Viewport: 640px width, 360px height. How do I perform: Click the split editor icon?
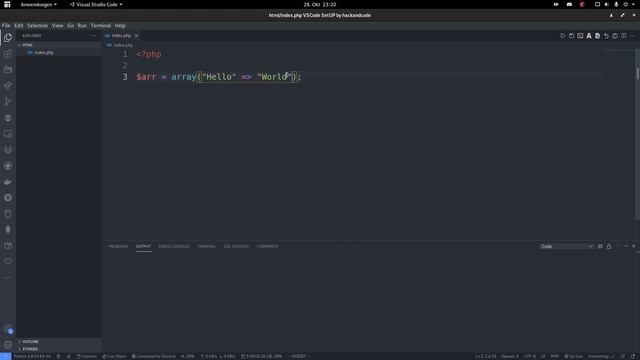pos(624,36)
